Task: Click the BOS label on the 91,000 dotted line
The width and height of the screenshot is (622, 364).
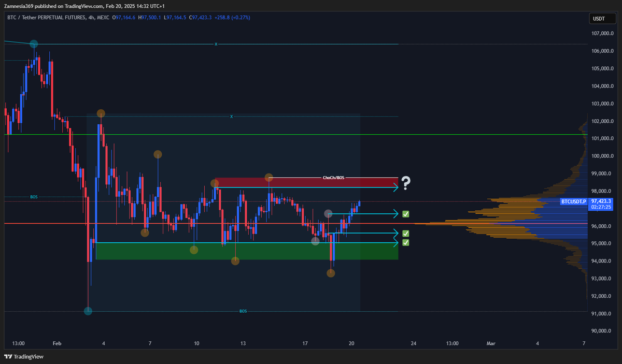Action: coord(243,311)
